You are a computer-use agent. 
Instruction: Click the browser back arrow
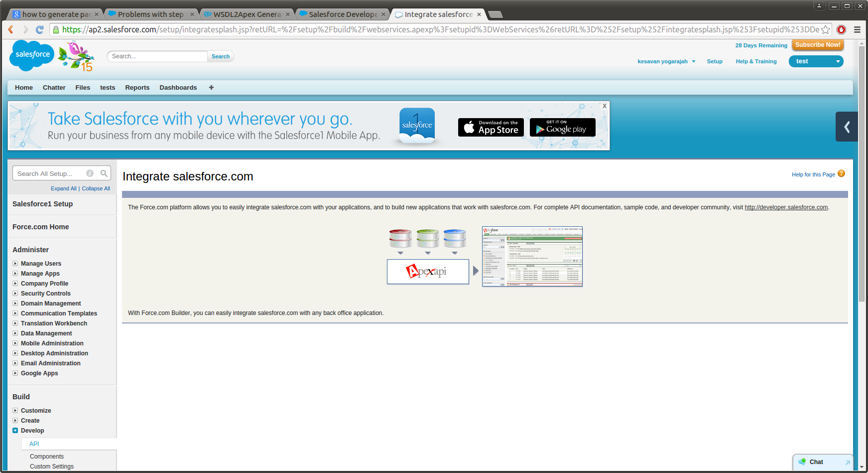click(10, 30)
